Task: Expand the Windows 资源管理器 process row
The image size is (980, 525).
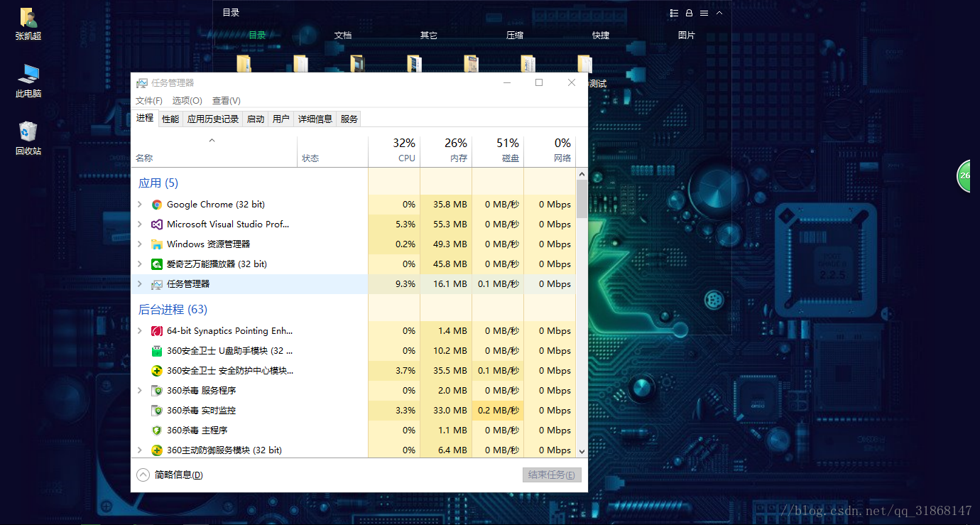Action: (140, 244)
